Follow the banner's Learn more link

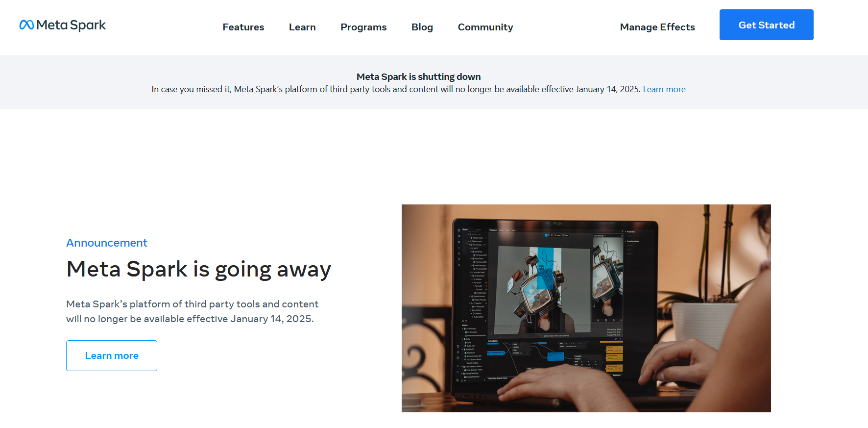click(664, 89)
